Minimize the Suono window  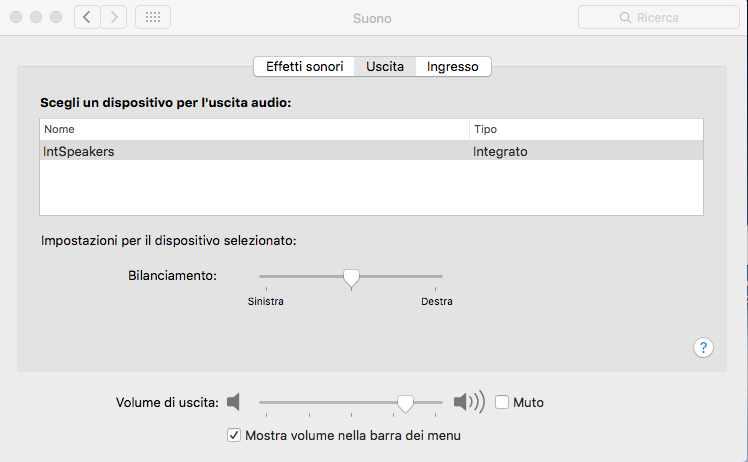[x=36, y=18]
